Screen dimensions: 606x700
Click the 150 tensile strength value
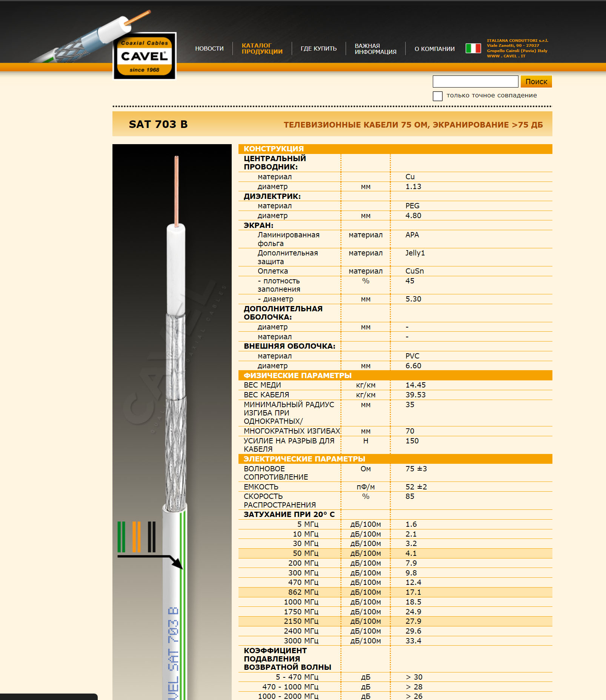(x=412, y=441)
